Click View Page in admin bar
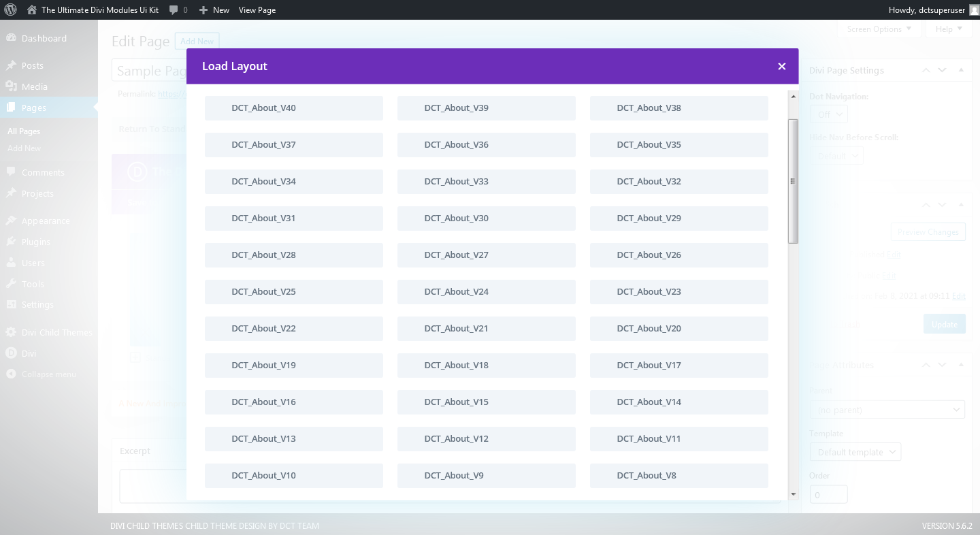The image size is (980, 535). tap(257, 10)
